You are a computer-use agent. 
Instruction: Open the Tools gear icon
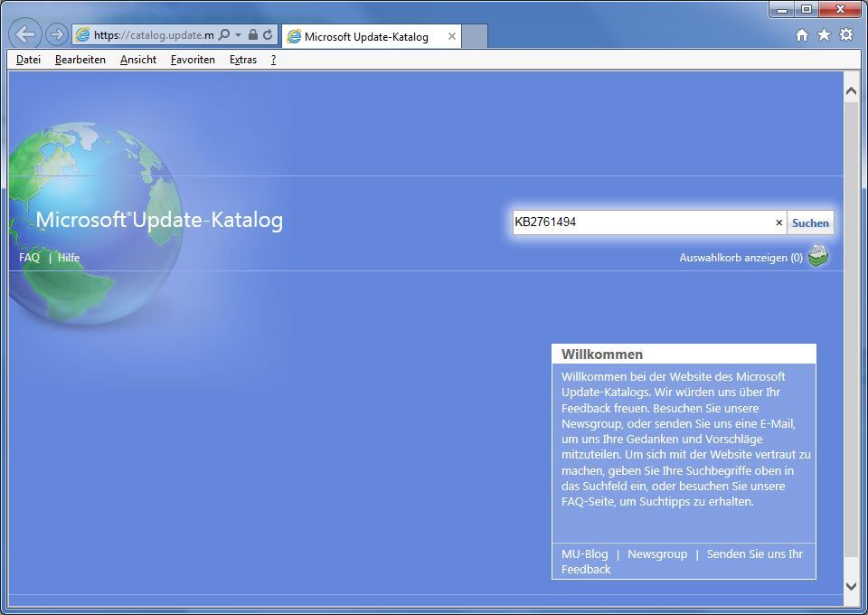pyautogui.click(x=846, y=35)
